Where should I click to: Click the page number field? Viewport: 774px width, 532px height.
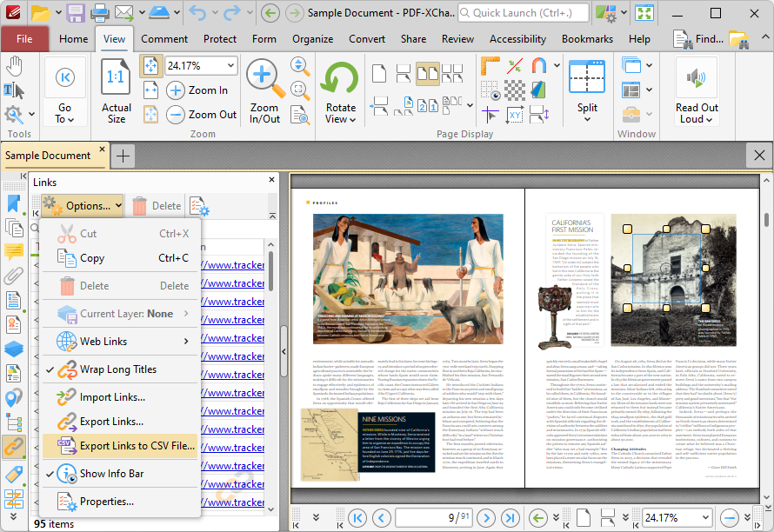434,518
